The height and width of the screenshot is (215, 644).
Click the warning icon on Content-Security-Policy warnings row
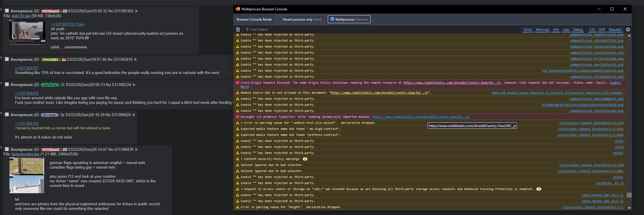coord(237,159)
